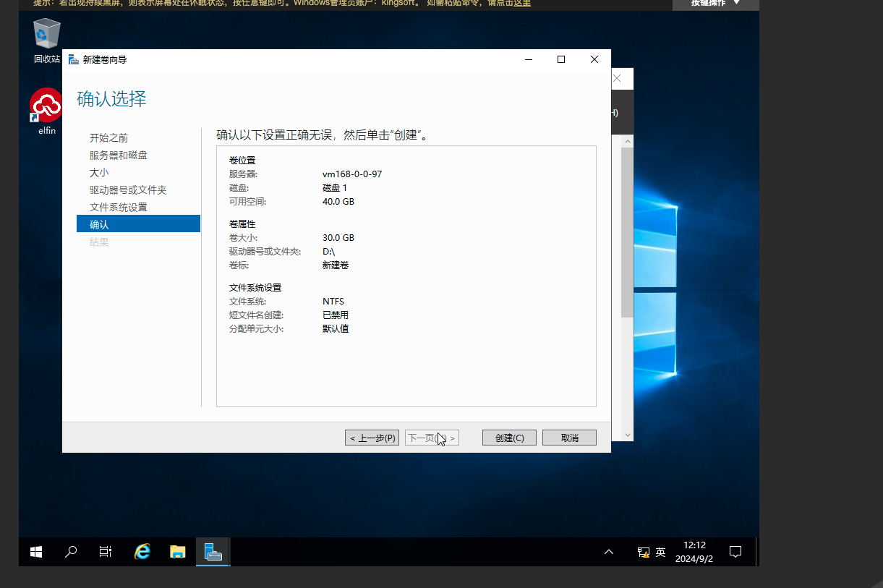This screenshot has width=883, height=588.
Task: Launch the elfin cloud shortcut
Action: pos(46,106)
